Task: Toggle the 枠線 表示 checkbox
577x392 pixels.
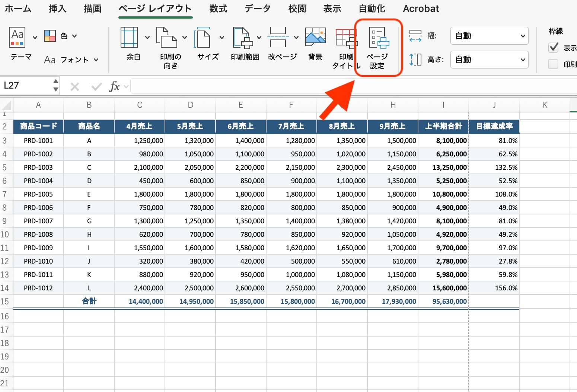Action: (554, 47)
